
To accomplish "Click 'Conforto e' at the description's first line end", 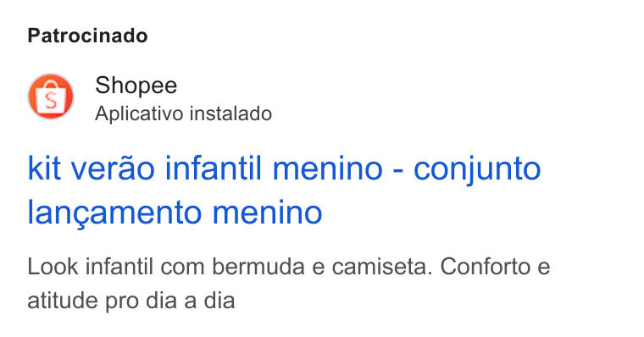I will 495,267.
